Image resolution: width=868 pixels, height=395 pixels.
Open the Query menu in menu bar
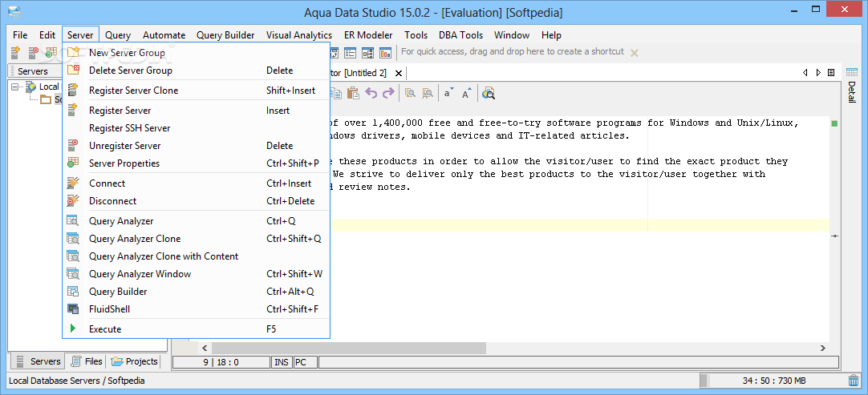[118, 35]
